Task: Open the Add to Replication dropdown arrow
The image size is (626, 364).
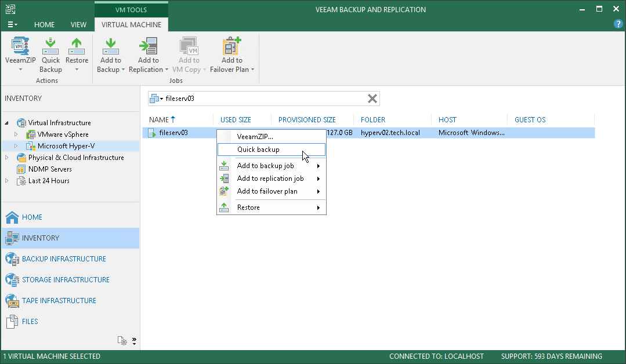Action: [167, 70]
